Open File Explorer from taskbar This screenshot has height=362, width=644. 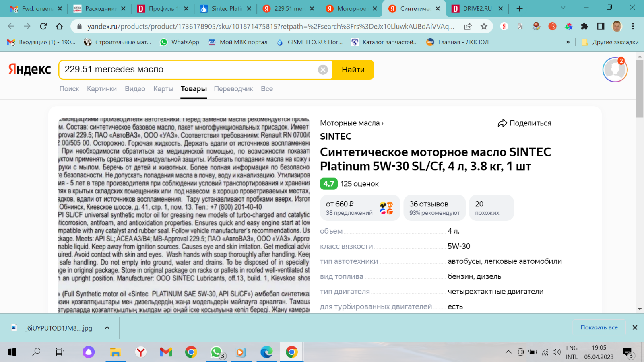point(116,352)
